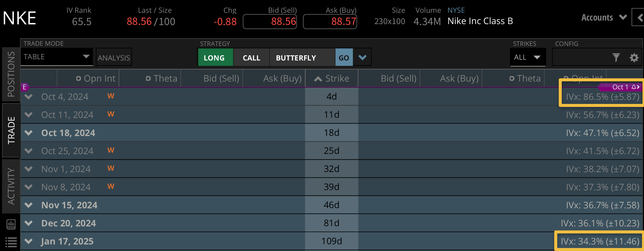This screenshot has height=251, width=644.
Task: Sort by the Strike column arrow
Action: [x=318, y=79]
